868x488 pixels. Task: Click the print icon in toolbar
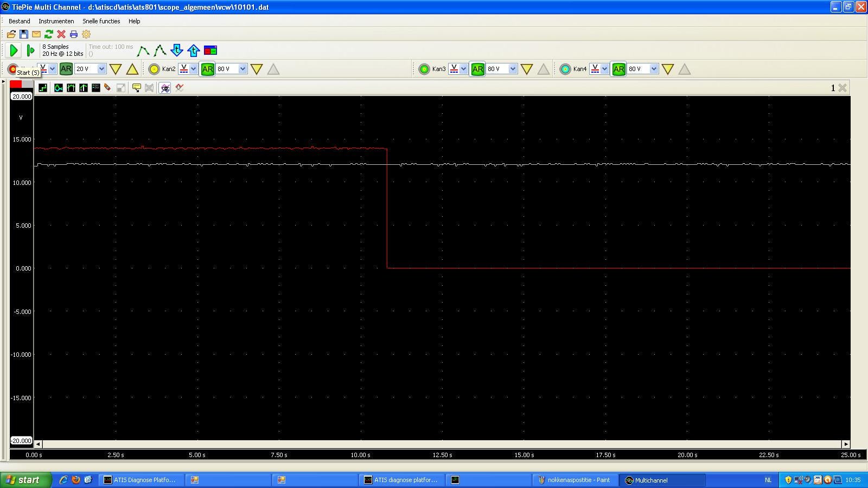[74, 34]
